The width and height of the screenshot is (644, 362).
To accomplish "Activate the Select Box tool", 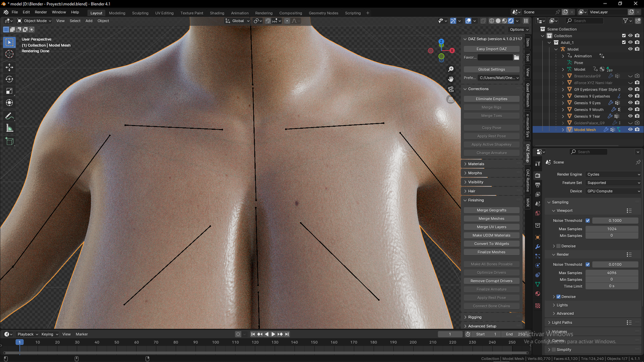I will click(x=10, y=42).
